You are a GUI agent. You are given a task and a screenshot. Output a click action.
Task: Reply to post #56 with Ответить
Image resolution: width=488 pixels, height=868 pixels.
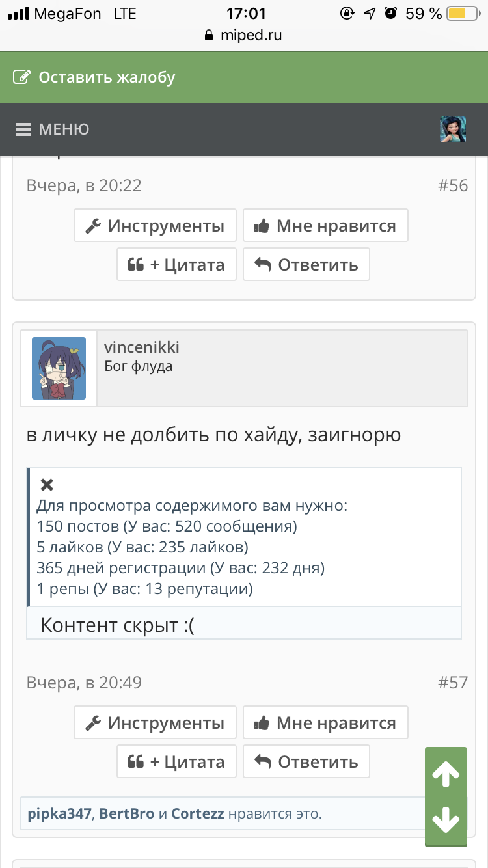(x=306, y=265)
